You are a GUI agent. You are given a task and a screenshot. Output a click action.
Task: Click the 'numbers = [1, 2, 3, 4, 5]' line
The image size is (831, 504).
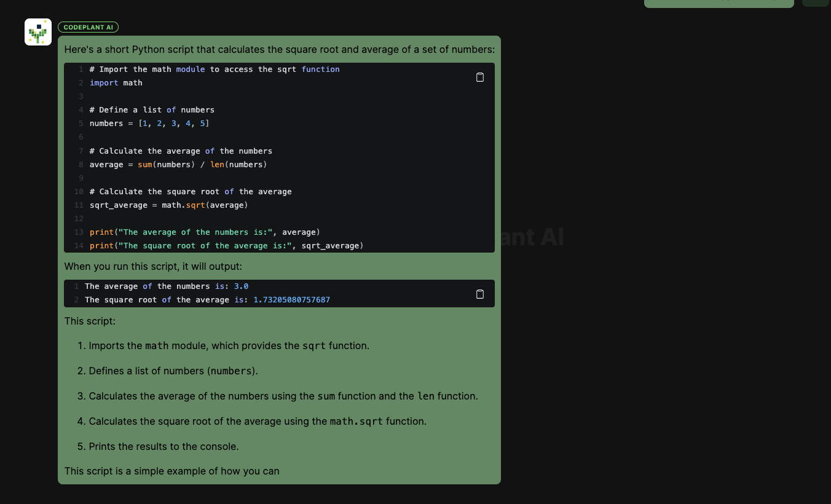tap(149, 124)
